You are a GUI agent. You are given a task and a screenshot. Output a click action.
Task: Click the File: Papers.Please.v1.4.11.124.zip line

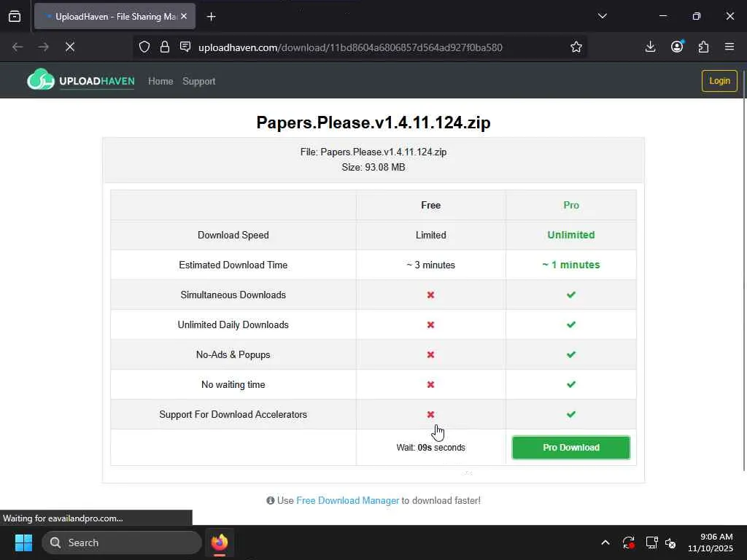click(x=373, y=152)
